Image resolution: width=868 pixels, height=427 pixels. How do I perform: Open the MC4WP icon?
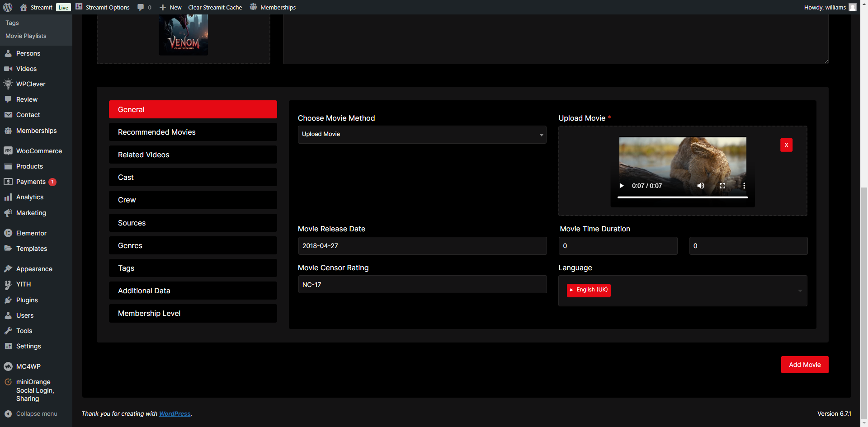click(x=8, y=366)
